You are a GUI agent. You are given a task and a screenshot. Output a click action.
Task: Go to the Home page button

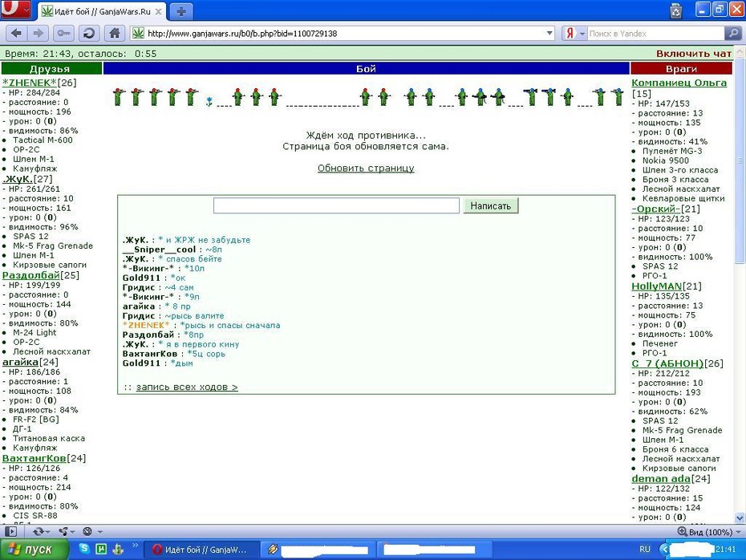pyautogui.click(x=114, y=34)
